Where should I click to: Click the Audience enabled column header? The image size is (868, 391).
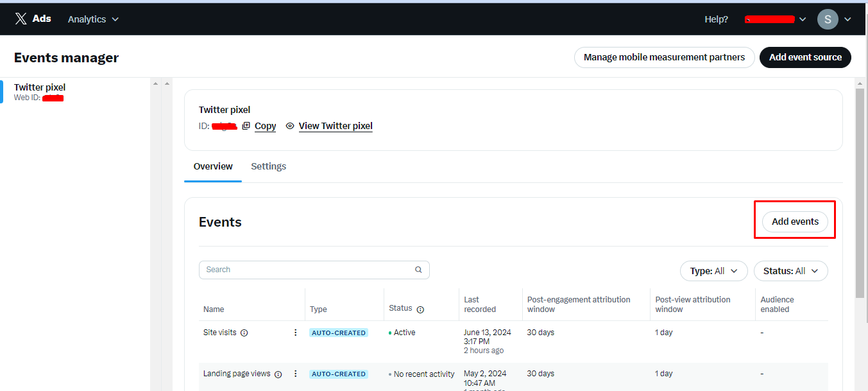tap(777, 304)
